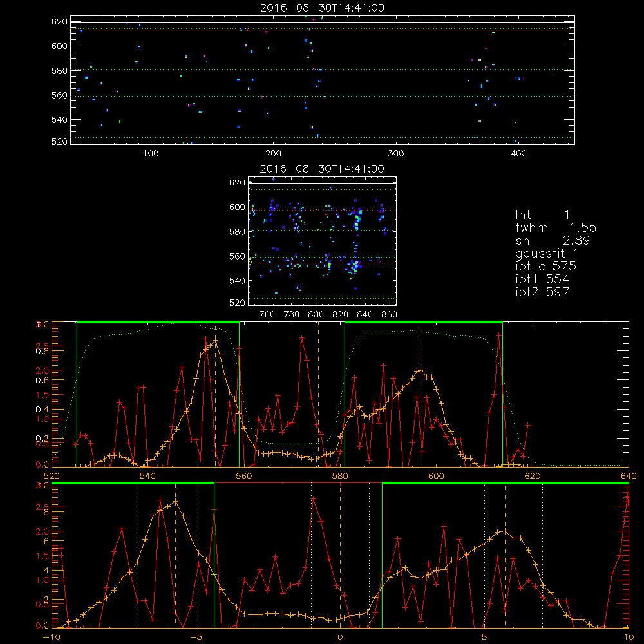Click the middle plot title 2016-08-30T14:41:00
The height and width of the screenshot is (644, 644).
click(322, 169)
